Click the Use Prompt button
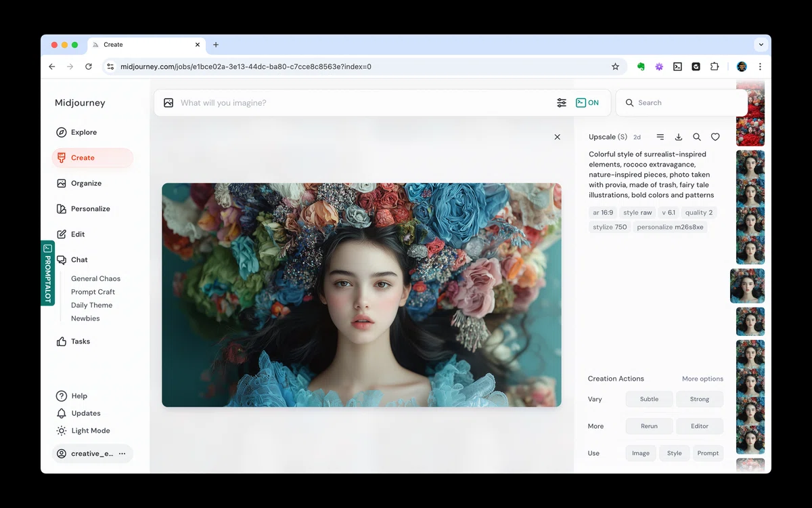The image size is (812, 508). 708,453
